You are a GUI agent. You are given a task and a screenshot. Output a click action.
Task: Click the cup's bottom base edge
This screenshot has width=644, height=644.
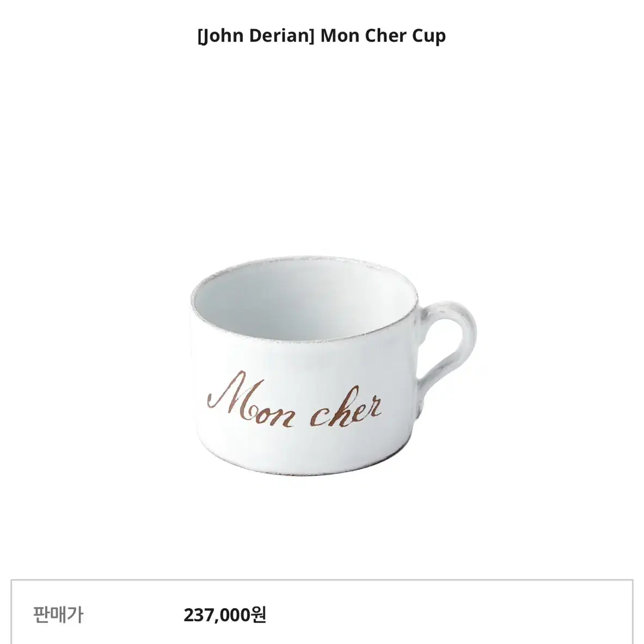(305, 468)
